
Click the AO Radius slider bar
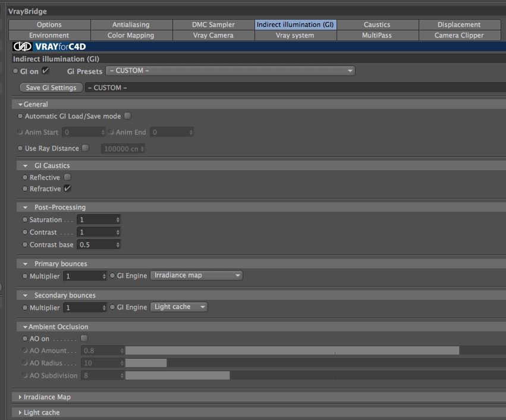(316, 363)
